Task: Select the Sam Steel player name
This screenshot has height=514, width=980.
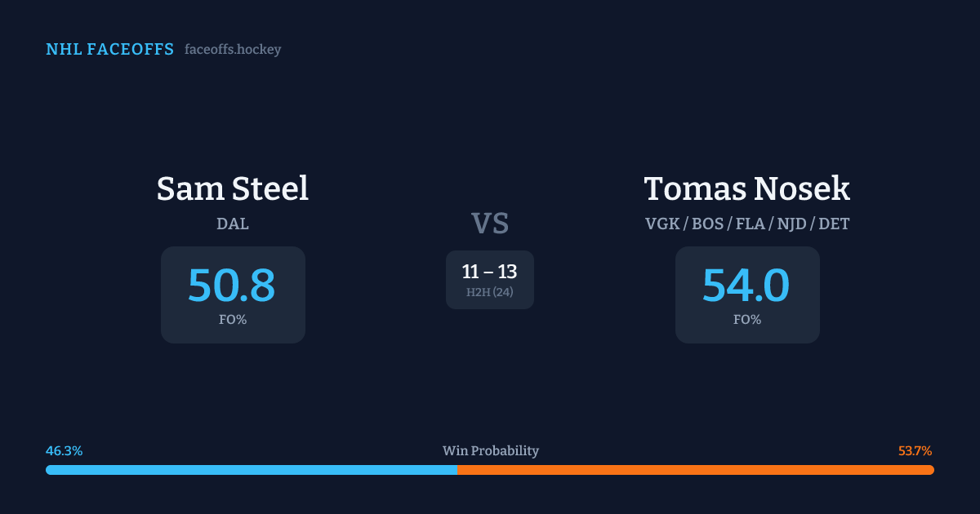Action: (233, 188)
